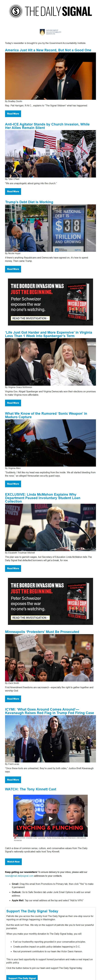Click Read More under the Sonic Weapon story
The image size is (101, 980).
tap(13, 484)
